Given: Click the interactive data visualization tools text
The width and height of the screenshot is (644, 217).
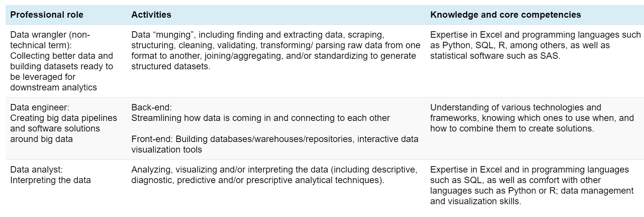Looking at the screenshot, I should (x=275, y=144).
